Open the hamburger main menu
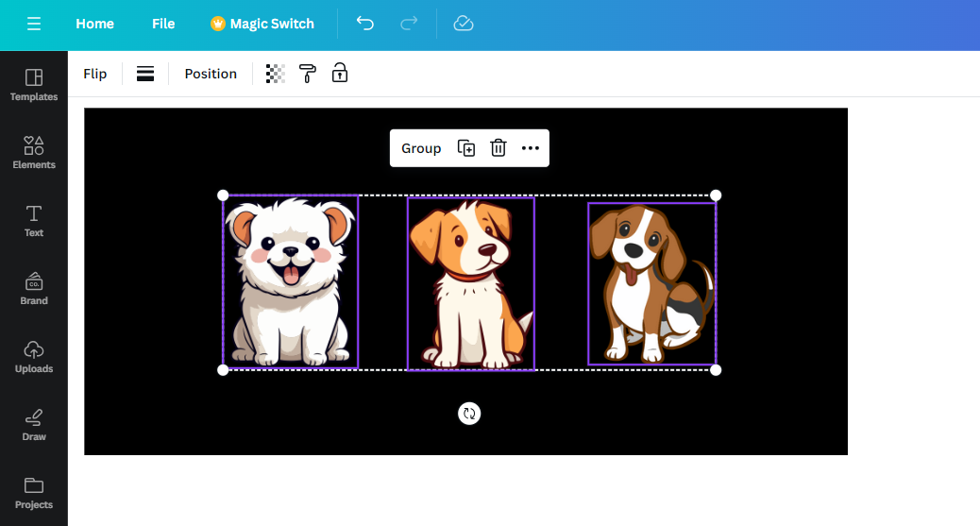The width and height of the screenshot is (980, 526). pos(34,24)
